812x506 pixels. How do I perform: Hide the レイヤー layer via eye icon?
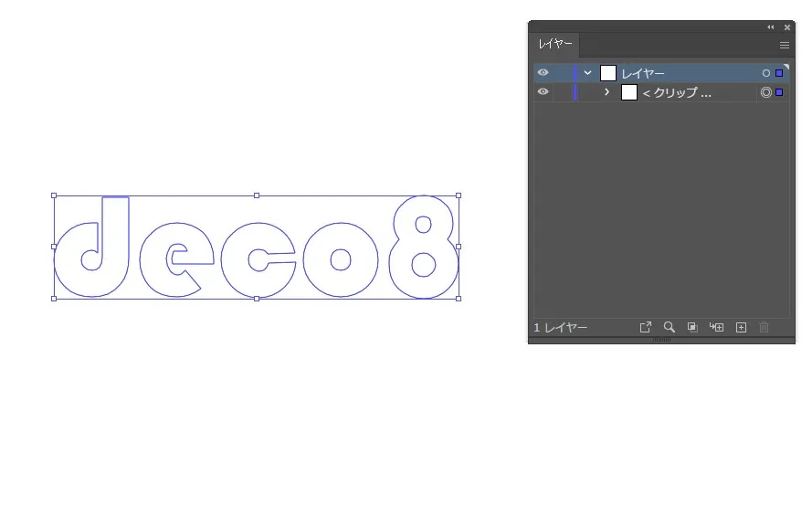[x=543, y=72]
